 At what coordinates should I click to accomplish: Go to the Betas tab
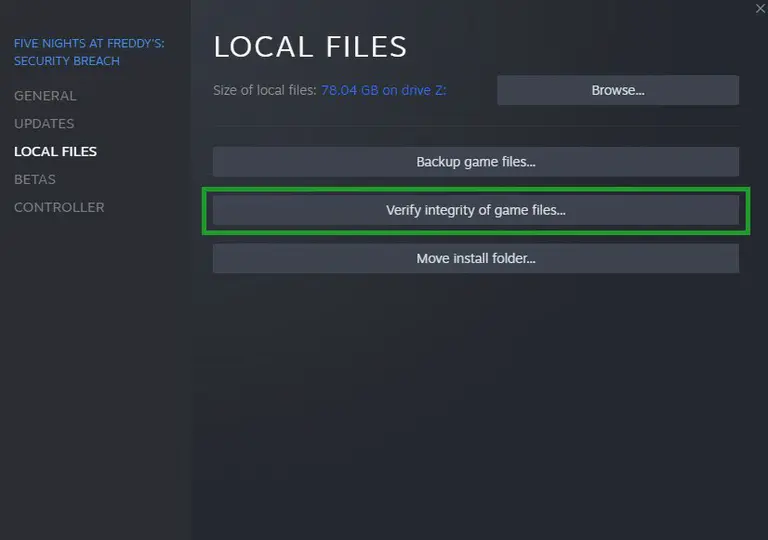pos(35,180)
